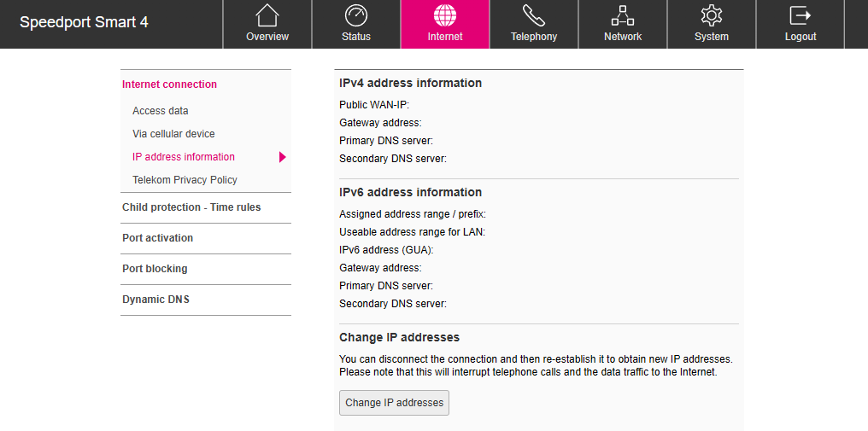Expand the Port activation section

click(205, 238)
